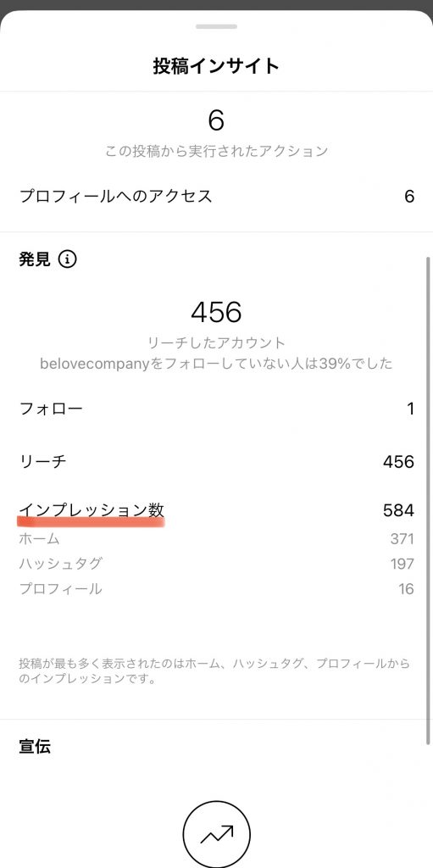
Task: Tap the info icon beside 発見
Action: click(x=67, y=259)
